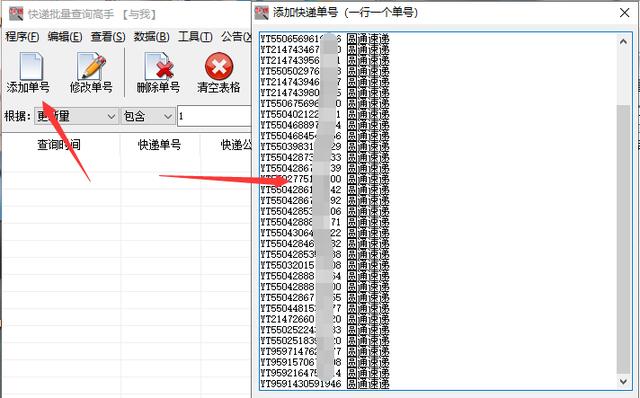Click the 删除单号 icon with red X

pyautogui.click(x=158, y=67)
